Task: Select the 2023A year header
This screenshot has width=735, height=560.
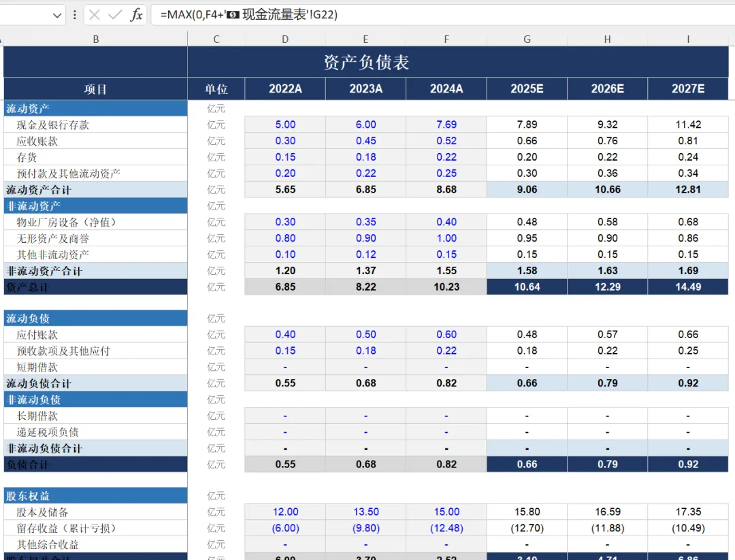Action: pos(365,89)
